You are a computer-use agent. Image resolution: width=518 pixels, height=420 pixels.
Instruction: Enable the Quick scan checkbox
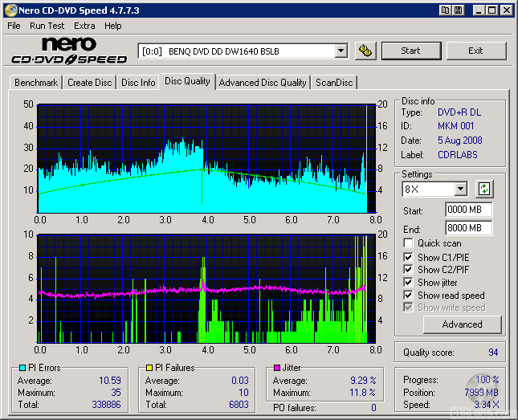409,243
